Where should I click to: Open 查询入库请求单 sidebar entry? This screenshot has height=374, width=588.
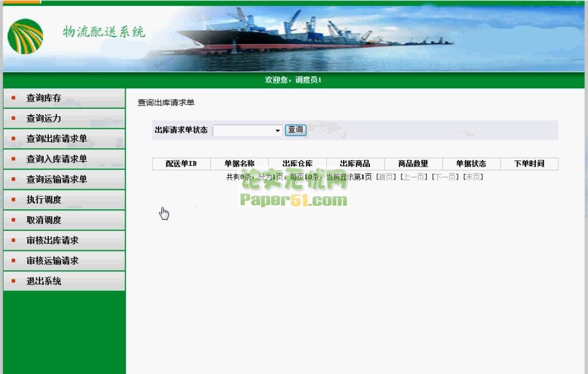pyautogui.click(x=57, y=159)
